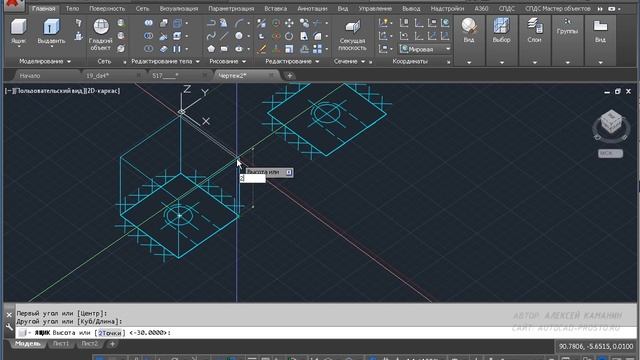Viewport: 640px width, 360px height.
Task: Click the МСК coordinate system button under ViewCube
Action: (x=610, y=153)
